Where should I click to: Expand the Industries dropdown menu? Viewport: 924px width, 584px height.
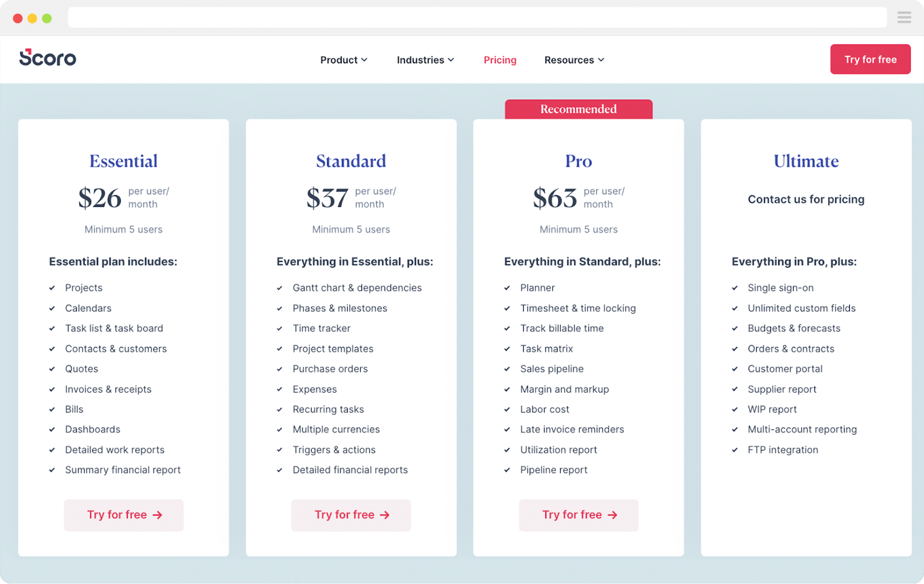point(426,60)
